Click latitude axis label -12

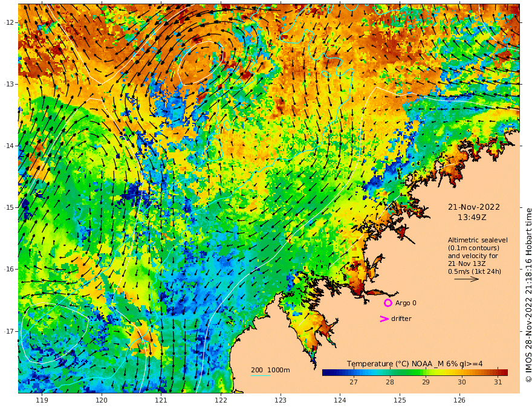[10, 22]
